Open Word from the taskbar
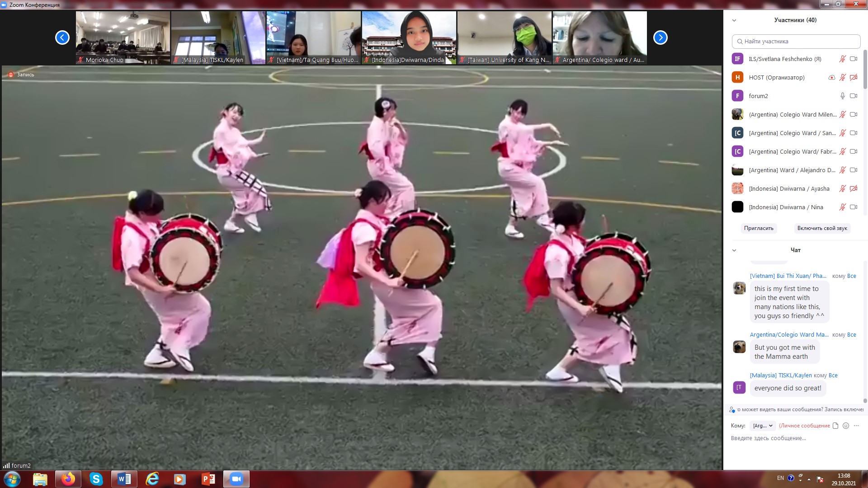This screenshot has width=868, height=488. (124, 479)
